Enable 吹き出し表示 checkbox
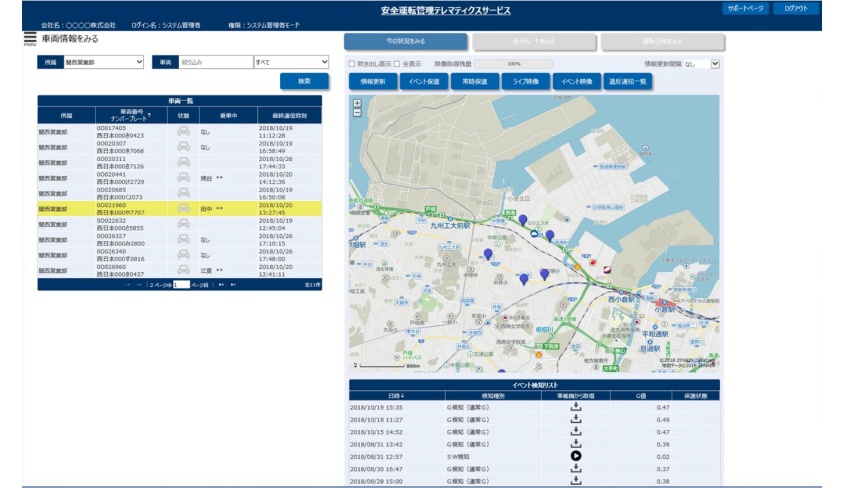 (x=352, y=64)
